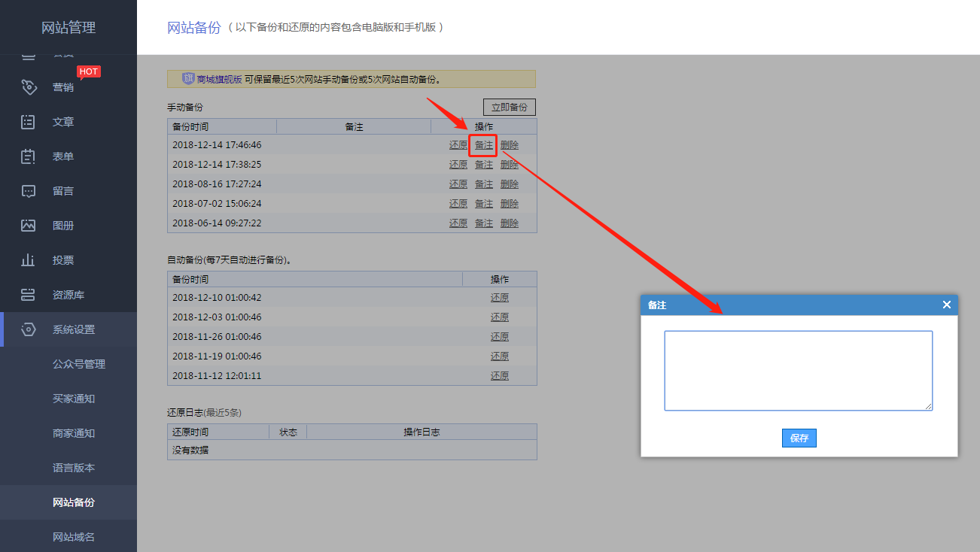Add 备注 to backup 2018-07-02 15:06:24

(x=484, y=204)
